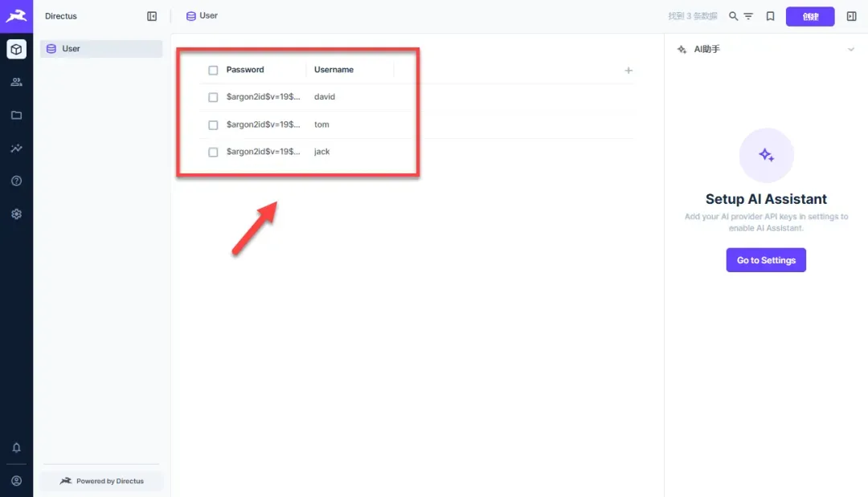Click the bookmark icon in header

(770, 16)
